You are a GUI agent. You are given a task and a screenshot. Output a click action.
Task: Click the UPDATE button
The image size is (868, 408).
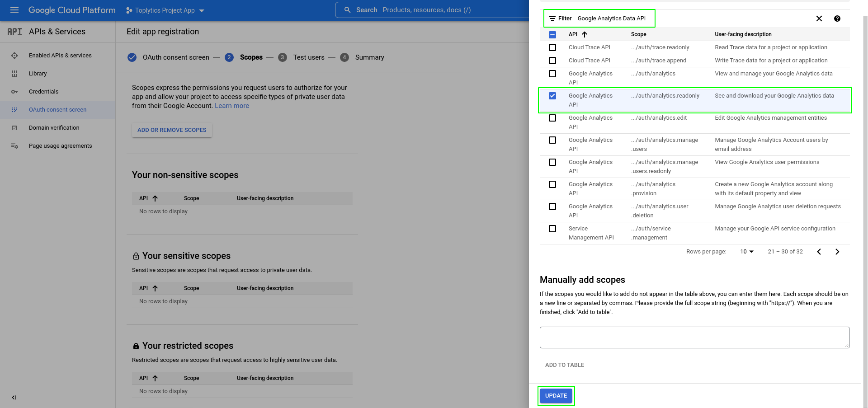click(556, 396)
